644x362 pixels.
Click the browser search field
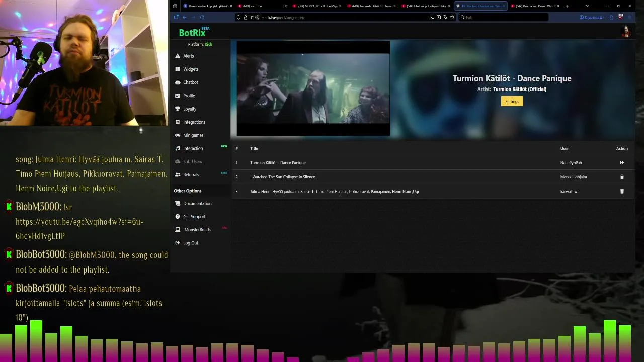(x=503, y=17)
